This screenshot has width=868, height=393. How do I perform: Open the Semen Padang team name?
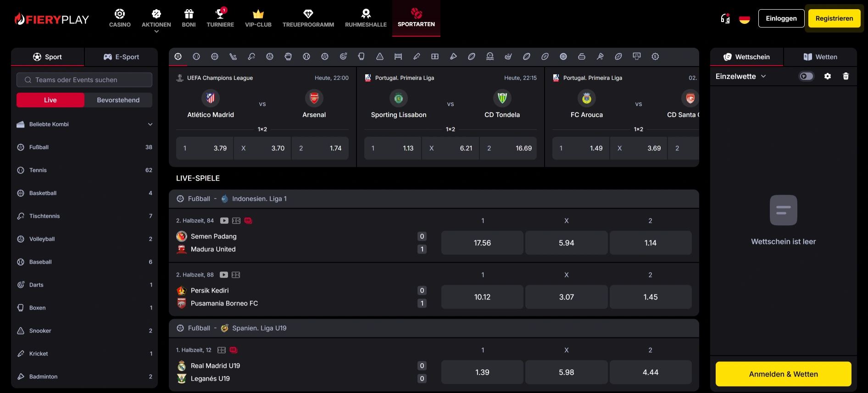point(214,236)
